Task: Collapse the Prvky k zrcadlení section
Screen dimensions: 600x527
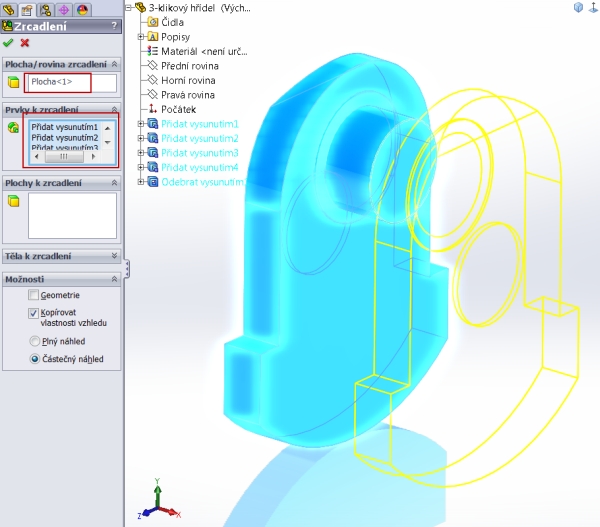Action: (114, 109)
